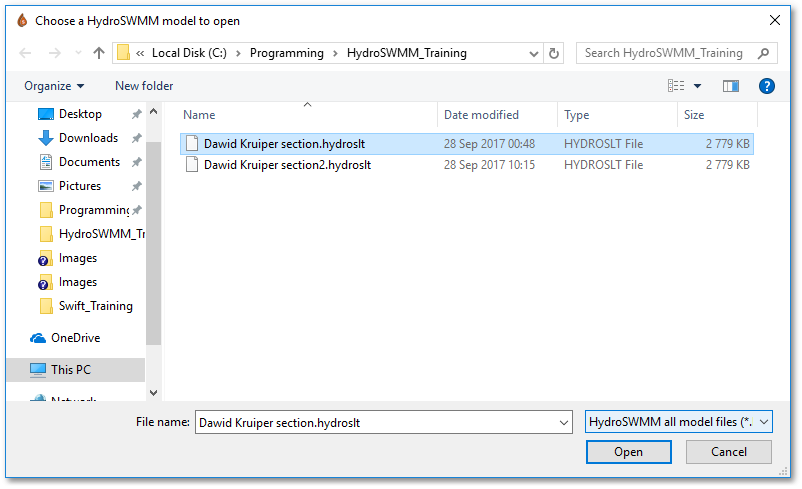The width and height of the screenshot is (802, 489).
Task: Click the Desktop monitor icon
Action: pos(46,114)
